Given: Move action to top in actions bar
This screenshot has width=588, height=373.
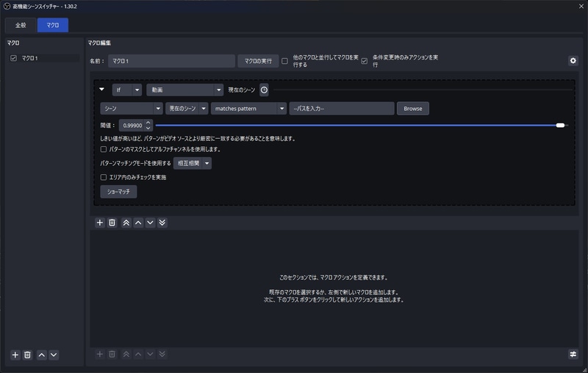Looking at the screenshot, I should point(126,354).
